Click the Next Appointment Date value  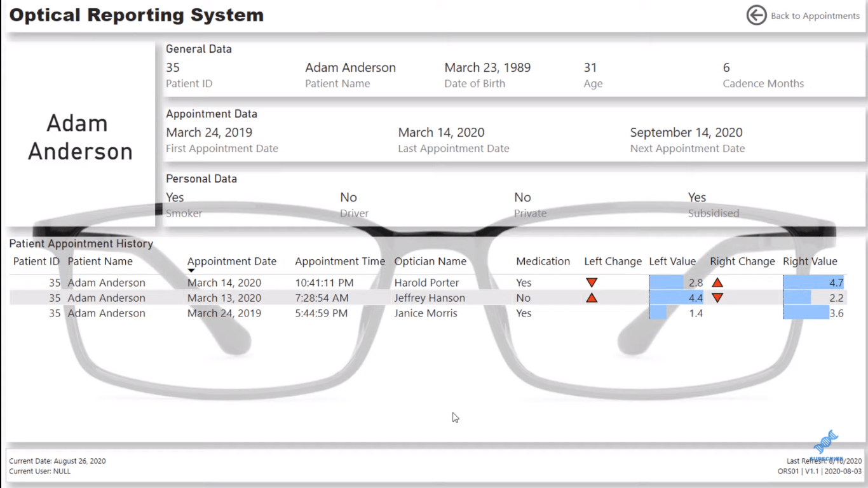pos(686,133)
